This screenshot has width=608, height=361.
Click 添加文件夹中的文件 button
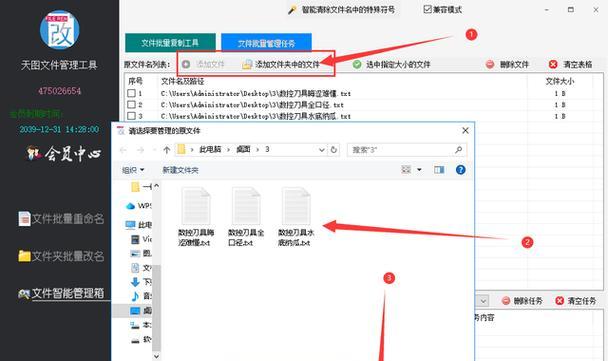(x=281, y=64)
